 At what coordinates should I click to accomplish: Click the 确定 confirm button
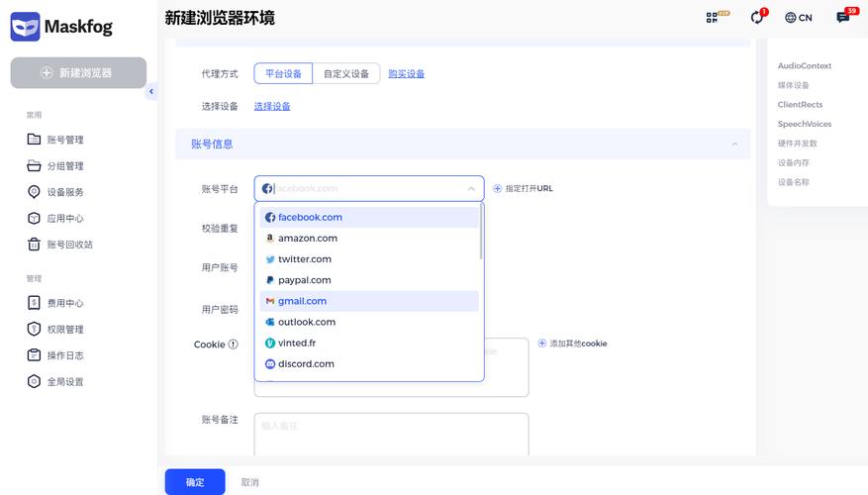coord(195,482)
